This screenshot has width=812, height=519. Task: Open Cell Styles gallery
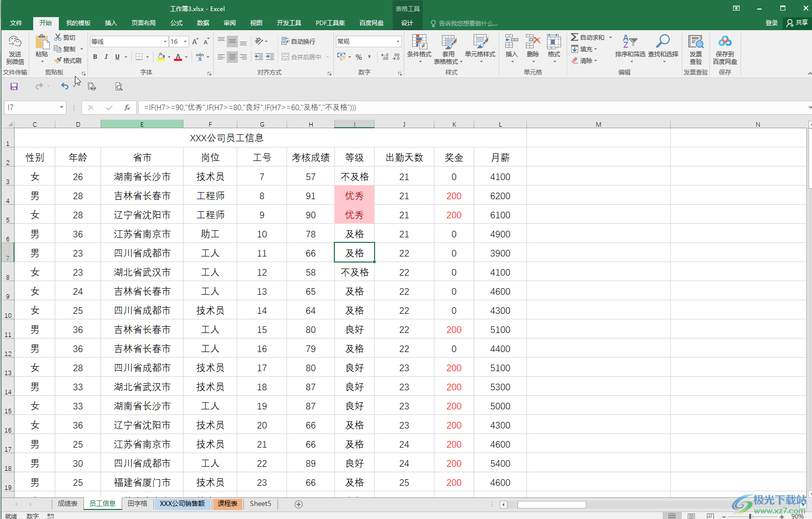click(x=480, y=49)
